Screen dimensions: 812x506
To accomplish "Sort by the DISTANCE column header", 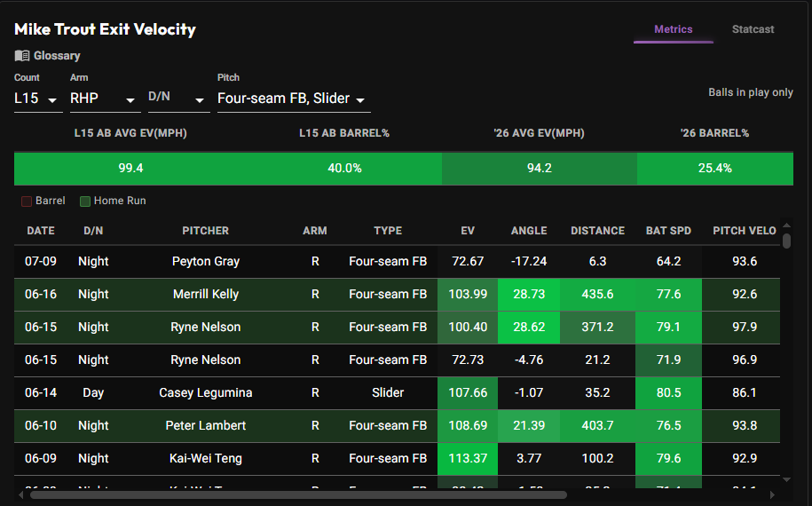I will click(597, 231).
